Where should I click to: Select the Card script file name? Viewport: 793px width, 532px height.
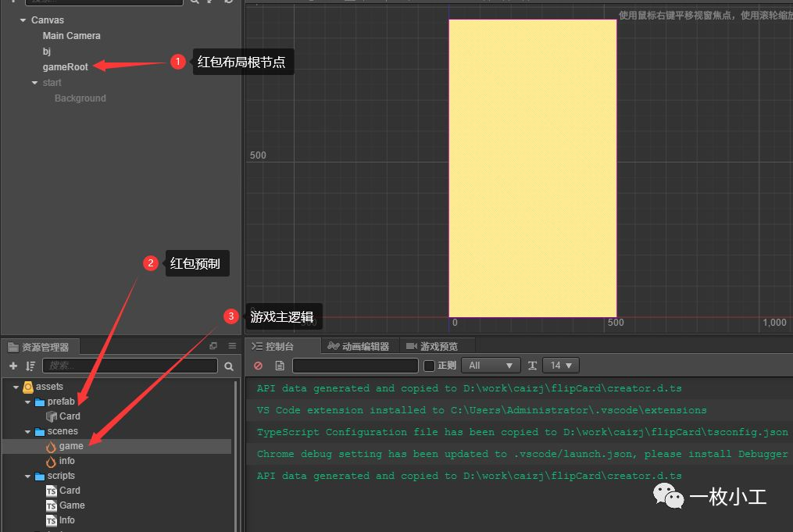pos(70,491)
